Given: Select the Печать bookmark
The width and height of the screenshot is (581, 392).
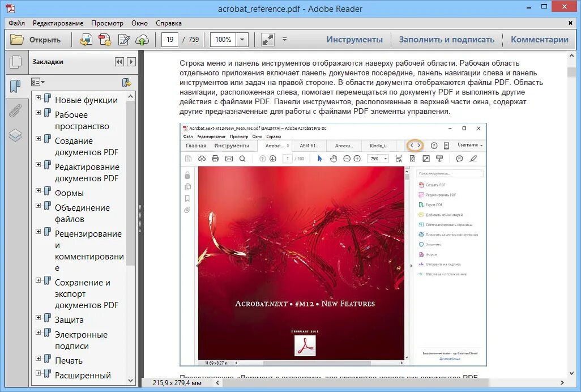Looking at the screenshot, I should [69, 360].
